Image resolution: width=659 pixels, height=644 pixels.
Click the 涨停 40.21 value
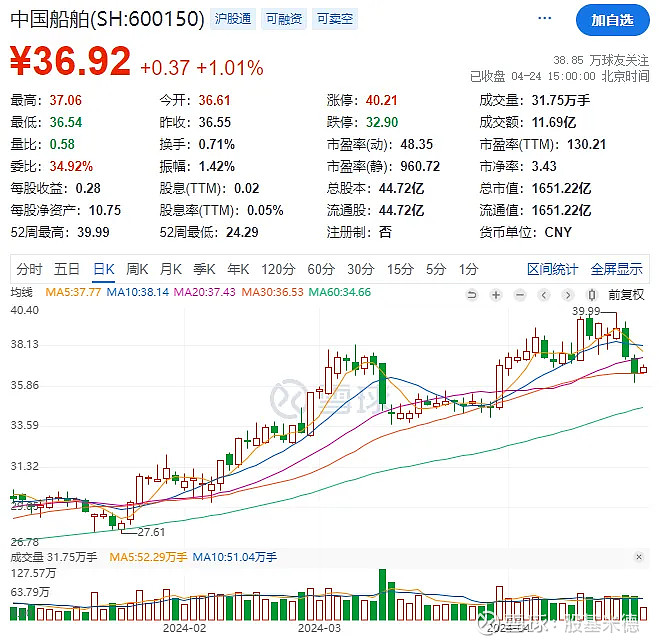(x=382, y=100)
